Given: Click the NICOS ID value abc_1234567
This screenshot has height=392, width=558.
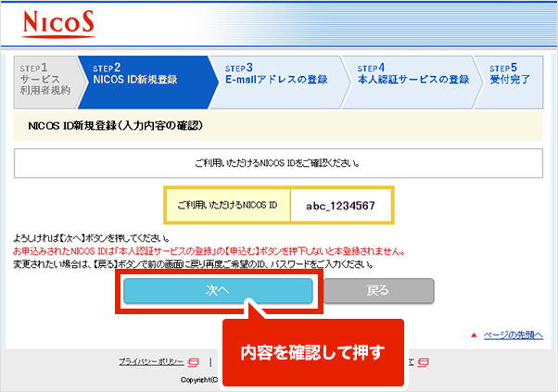Looking at the screenshot, I should click(x=340, y=206).
